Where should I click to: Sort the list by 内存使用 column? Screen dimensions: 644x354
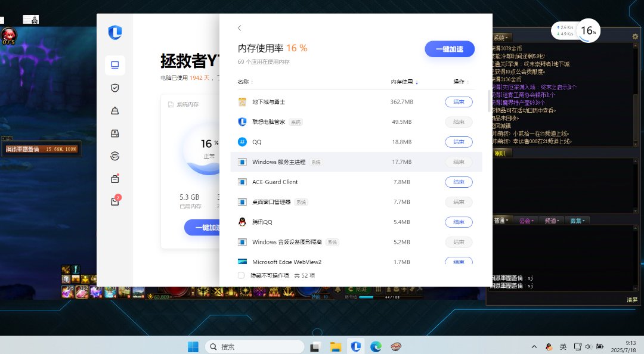pyautogui.click(x=404, y=82)
